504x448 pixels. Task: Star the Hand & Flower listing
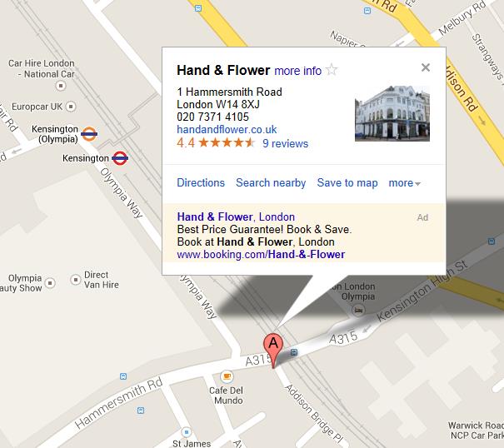tap(332, 70)
